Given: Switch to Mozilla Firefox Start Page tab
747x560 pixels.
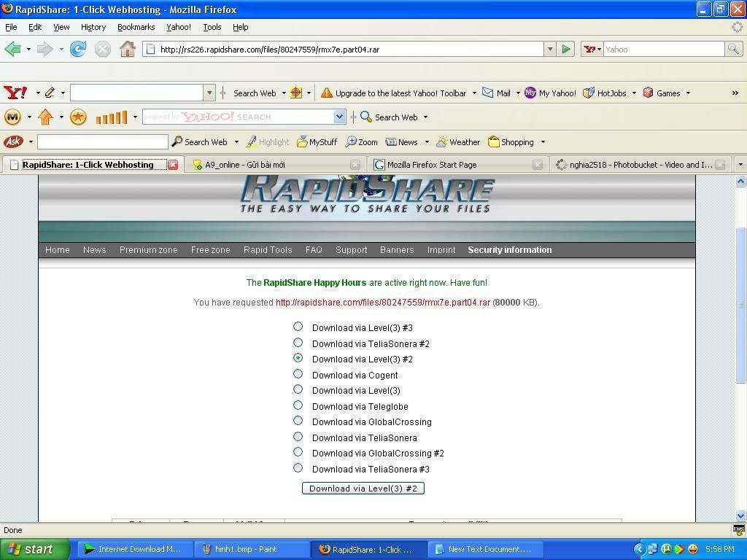Looking at the screenshot, I should point(457,165).
